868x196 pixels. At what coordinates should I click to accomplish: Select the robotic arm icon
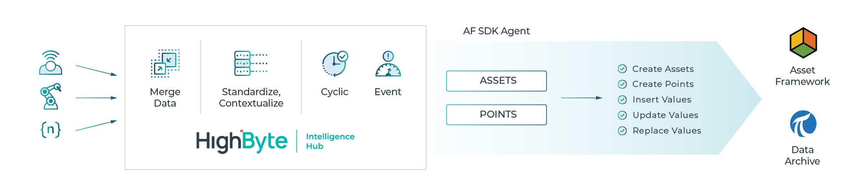(x=51, y=96)
